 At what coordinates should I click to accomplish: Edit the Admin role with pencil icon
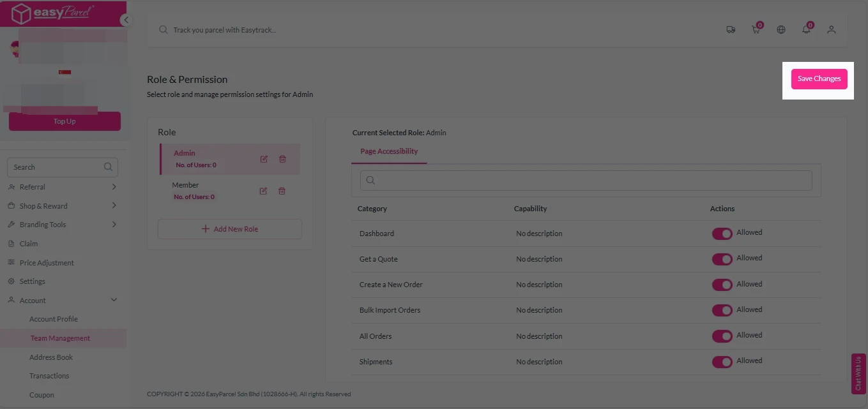[264, 159]
